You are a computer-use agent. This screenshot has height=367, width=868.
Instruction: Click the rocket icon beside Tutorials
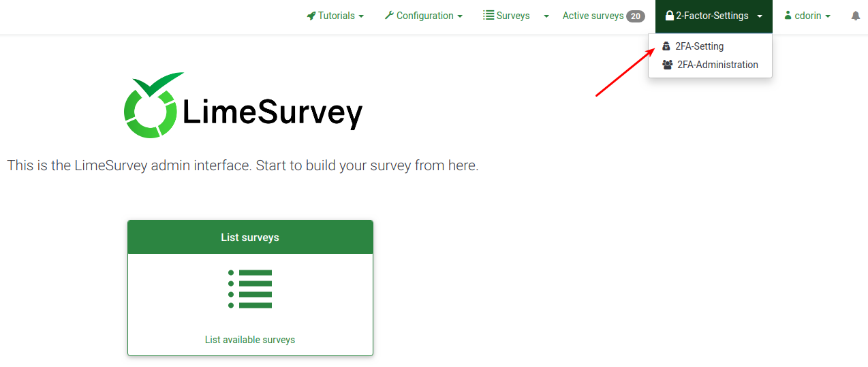pyautogui.click(x=311, y=16)
